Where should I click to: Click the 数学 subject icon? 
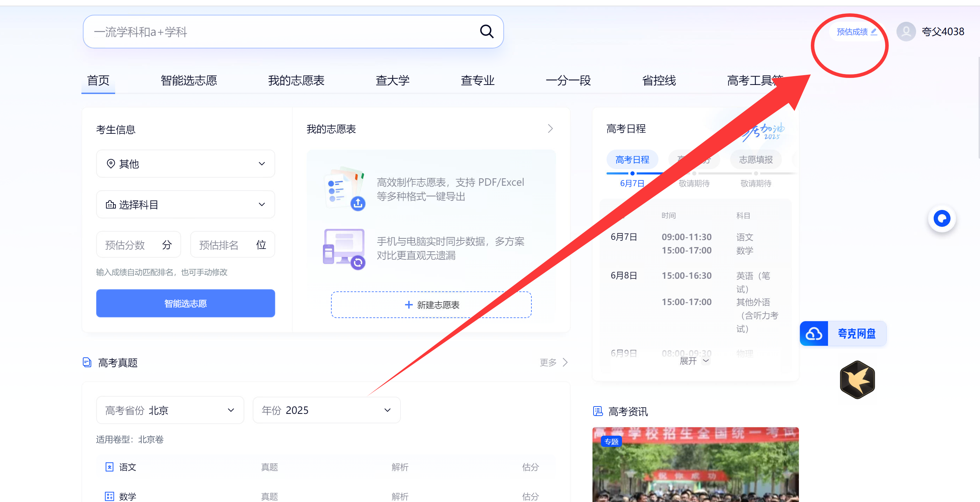tap(109, 496)
